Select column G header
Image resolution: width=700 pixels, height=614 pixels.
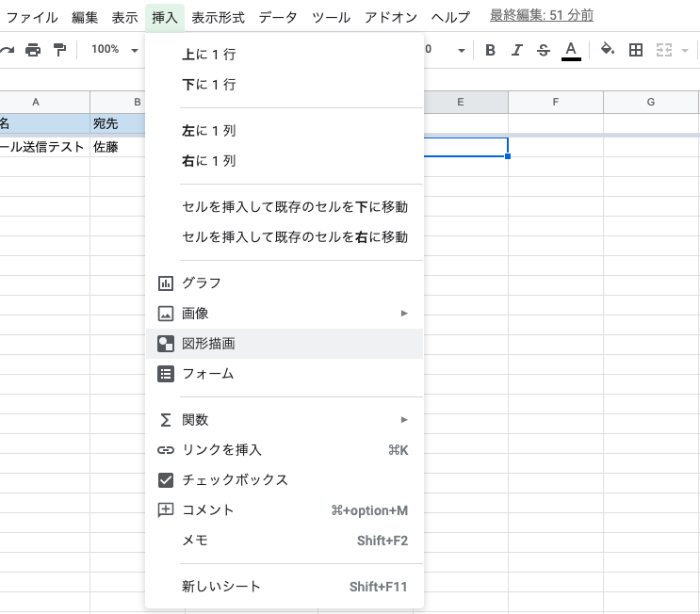651,103
